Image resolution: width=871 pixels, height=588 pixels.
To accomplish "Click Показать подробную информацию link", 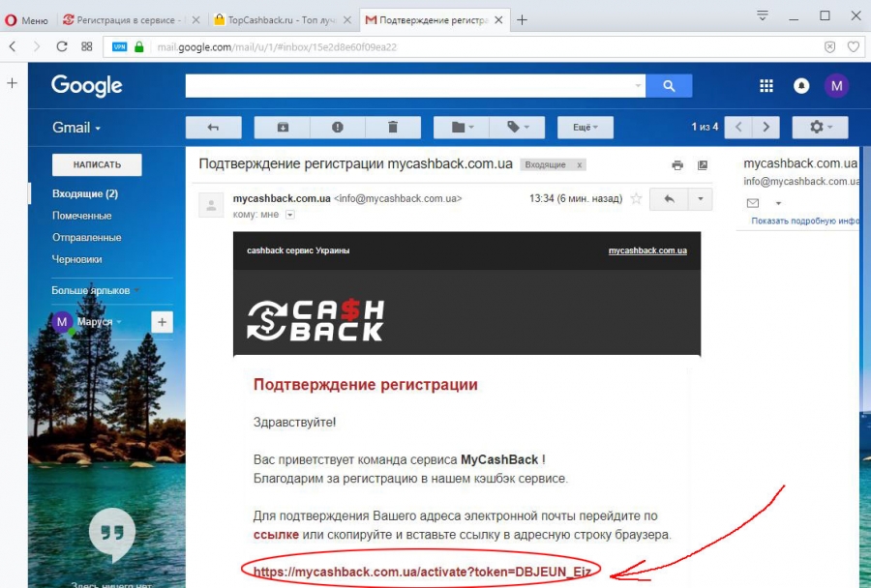I will 805,220.
